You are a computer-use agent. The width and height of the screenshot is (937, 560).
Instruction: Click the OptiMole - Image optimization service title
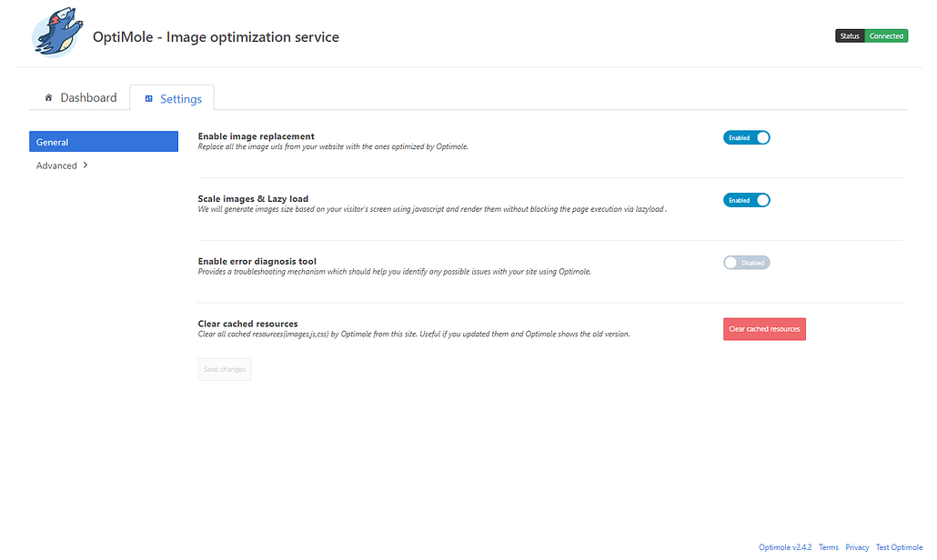click(x=216, y=37)
